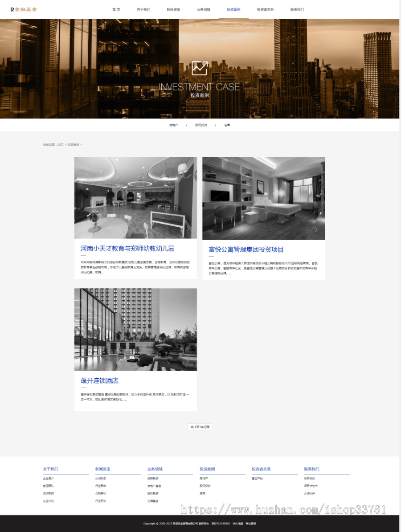Click the arrow on the 蓬开连锁酒店 card image
Screen dimensions: 401x532
(188, 361)
